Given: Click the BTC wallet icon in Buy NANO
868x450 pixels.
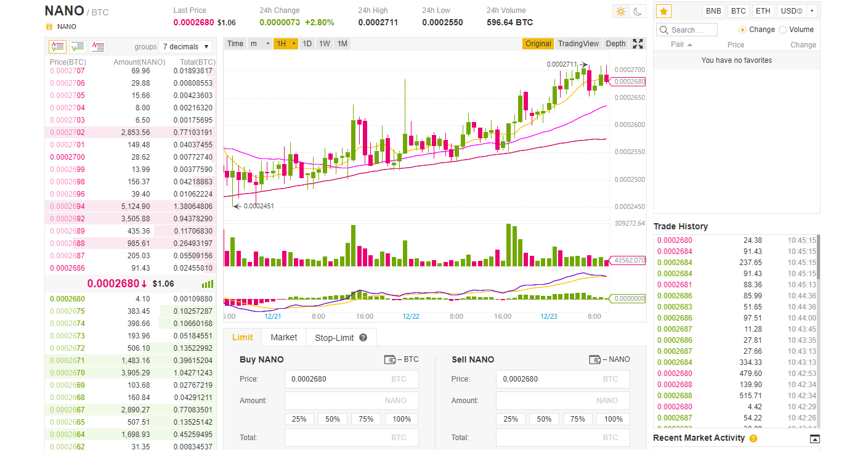Looking at the screenshot, I should [389, 359].
